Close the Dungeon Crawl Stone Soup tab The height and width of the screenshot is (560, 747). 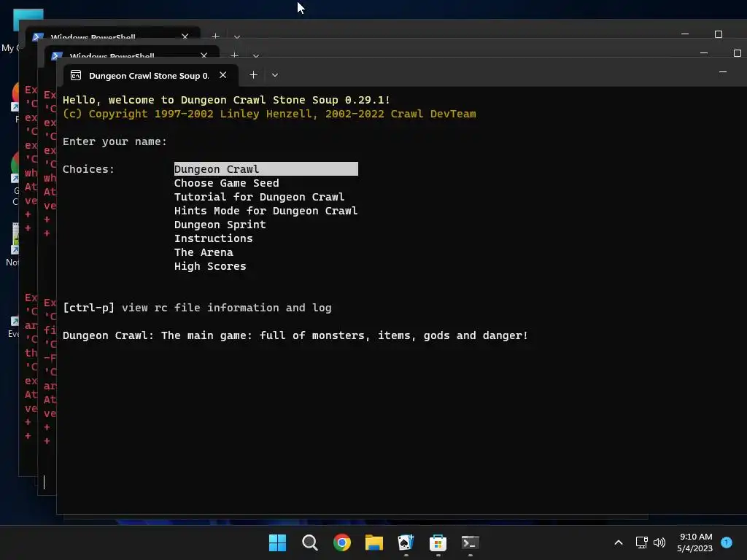pos(223,75)
